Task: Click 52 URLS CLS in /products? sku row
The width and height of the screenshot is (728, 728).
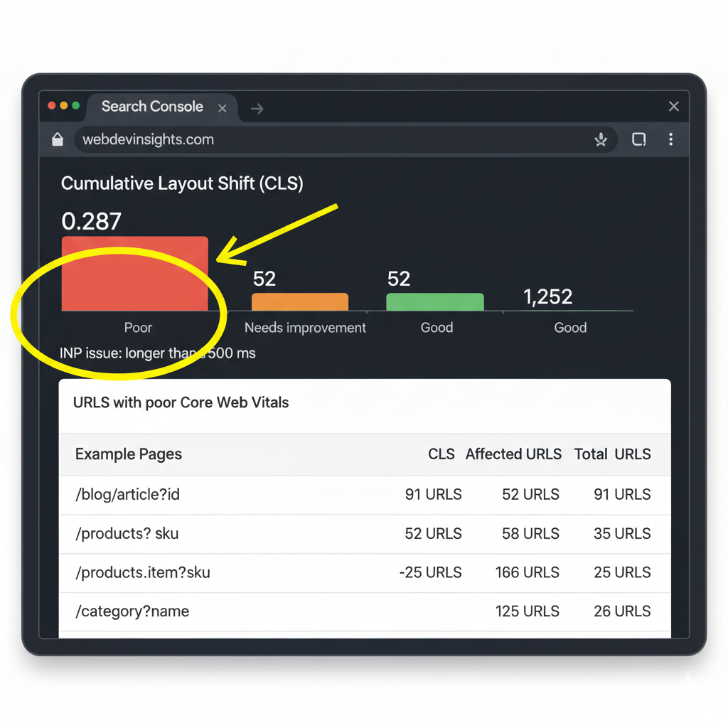Action: pyautogui.click(x=433, y=533)
